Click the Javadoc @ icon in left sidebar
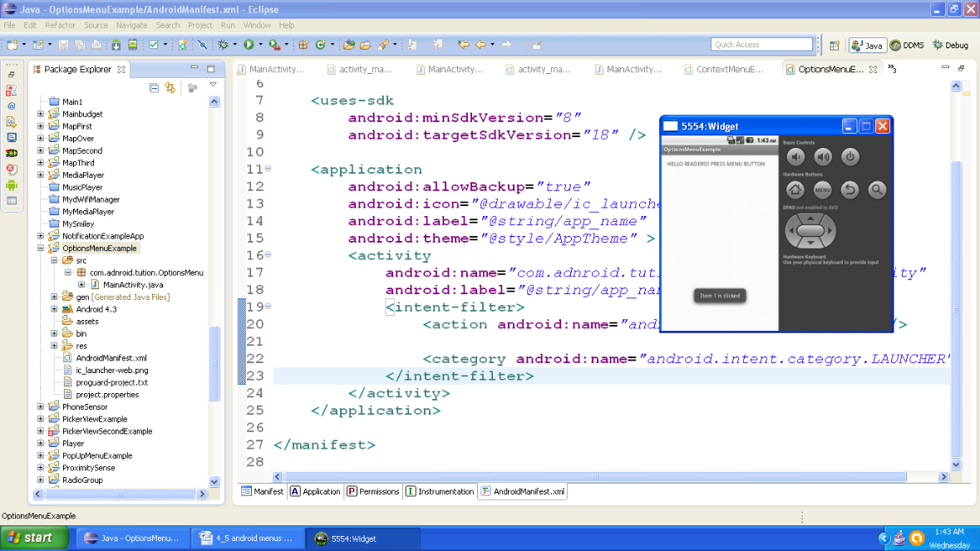This screenshot has width=980, height=551. coord(12,106)
